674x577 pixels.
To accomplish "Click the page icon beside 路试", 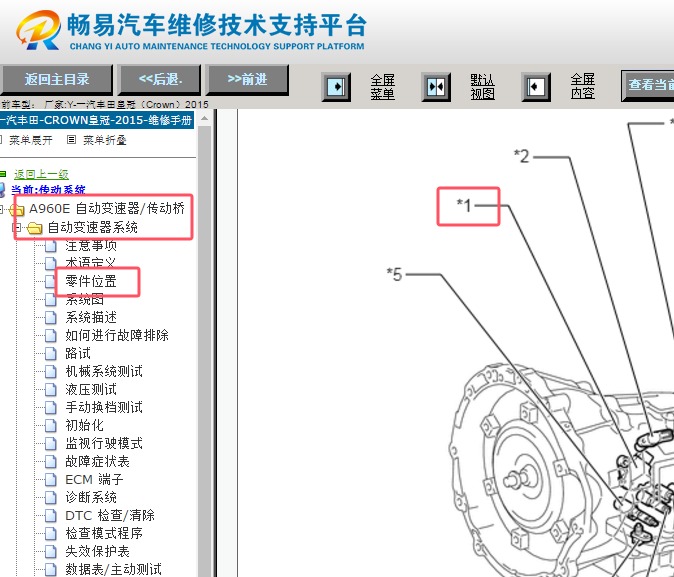I will 50,353.
